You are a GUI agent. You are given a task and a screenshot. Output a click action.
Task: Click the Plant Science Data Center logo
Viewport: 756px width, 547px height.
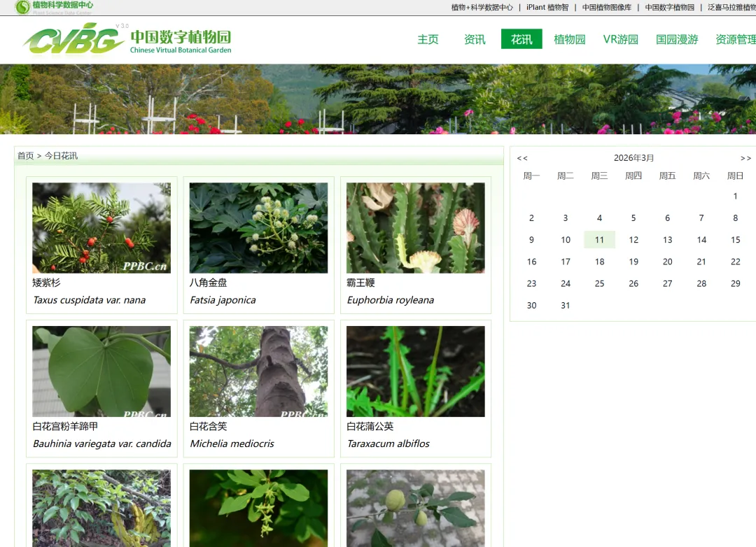pos(54,7)
